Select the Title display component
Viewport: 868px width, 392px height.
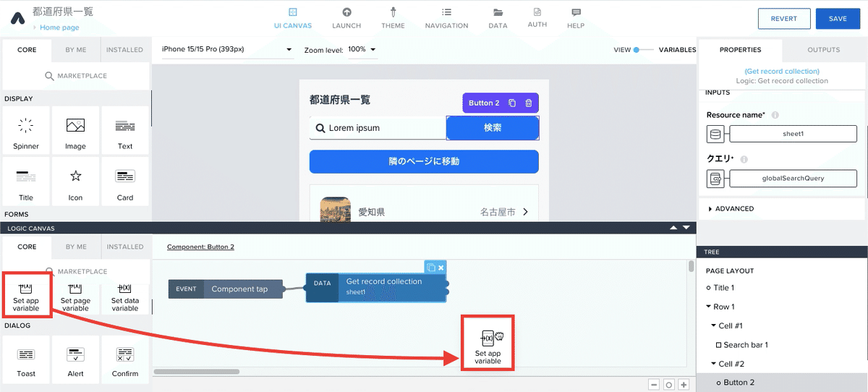click(26, 182)
